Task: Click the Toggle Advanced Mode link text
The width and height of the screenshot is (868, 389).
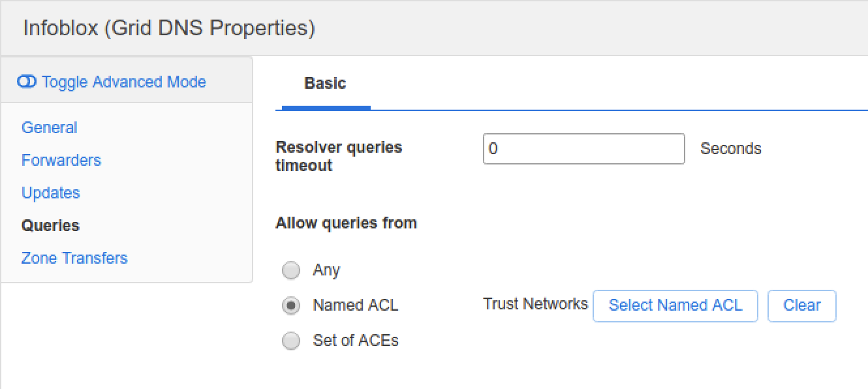Action: pyautogui.click(x=124, y=82)
